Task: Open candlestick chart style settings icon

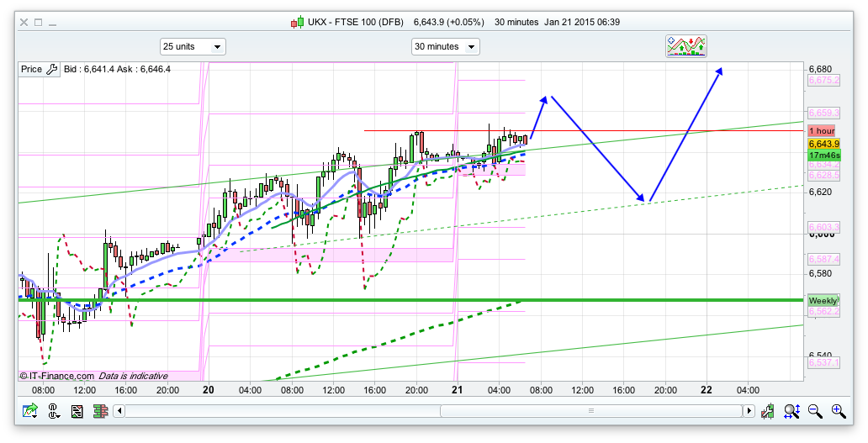Action: tap(768, 411)
